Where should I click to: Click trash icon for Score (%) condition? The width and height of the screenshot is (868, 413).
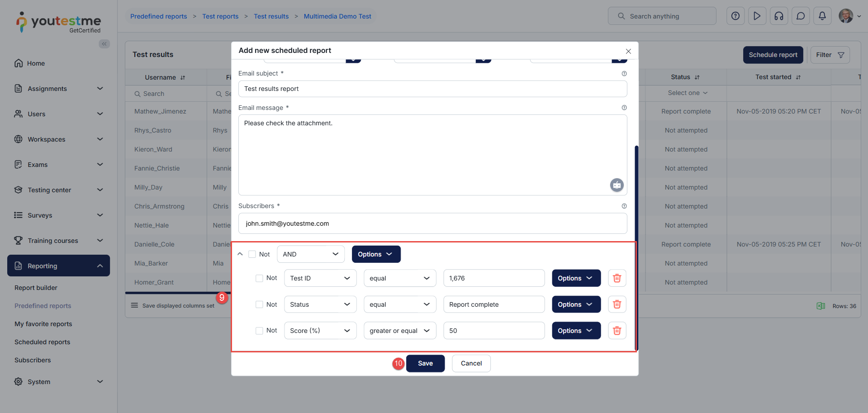click(617, 331)
